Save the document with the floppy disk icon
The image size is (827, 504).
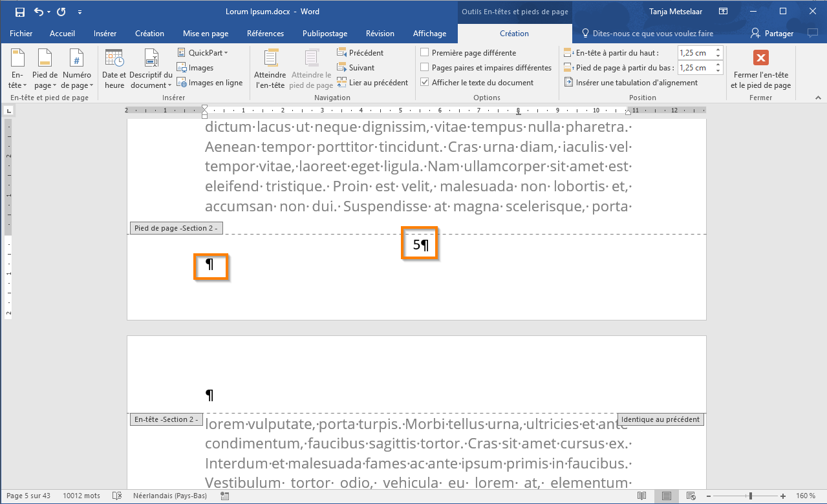tap(19, 12)
